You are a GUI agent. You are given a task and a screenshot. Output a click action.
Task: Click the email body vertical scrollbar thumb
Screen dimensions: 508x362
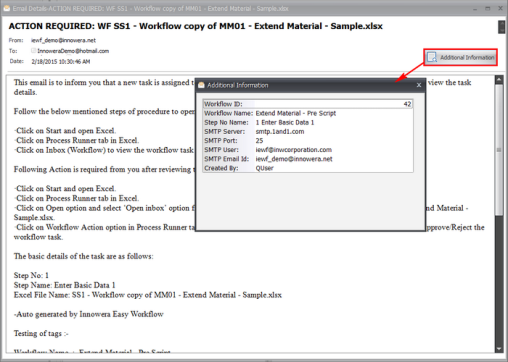499,149
